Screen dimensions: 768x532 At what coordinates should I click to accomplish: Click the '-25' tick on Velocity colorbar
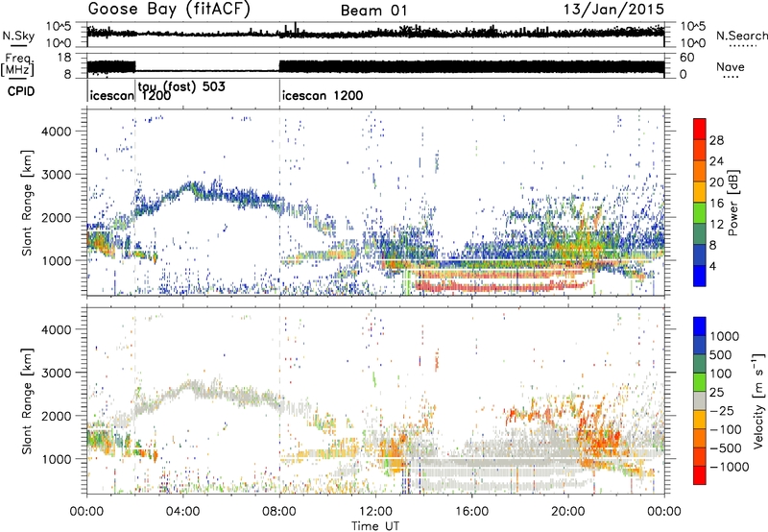720,410
